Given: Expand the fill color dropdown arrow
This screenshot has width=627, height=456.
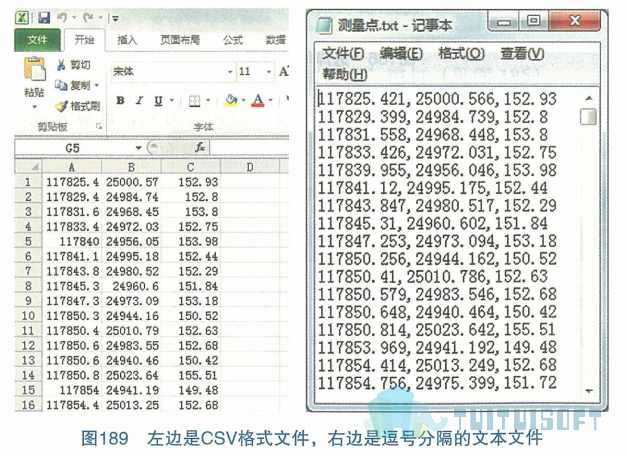Looking at the screenshot, I should pos(243,100).
